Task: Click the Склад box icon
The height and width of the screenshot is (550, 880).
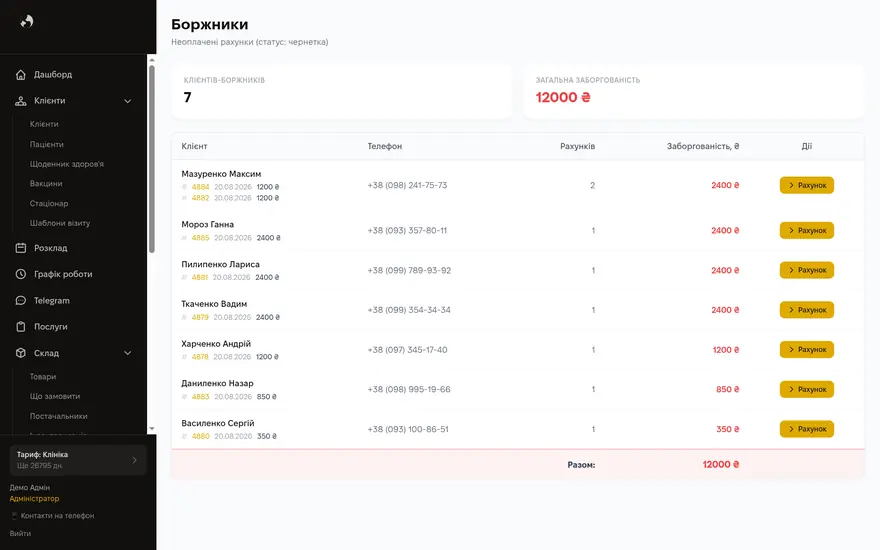Action: point(21,353)
